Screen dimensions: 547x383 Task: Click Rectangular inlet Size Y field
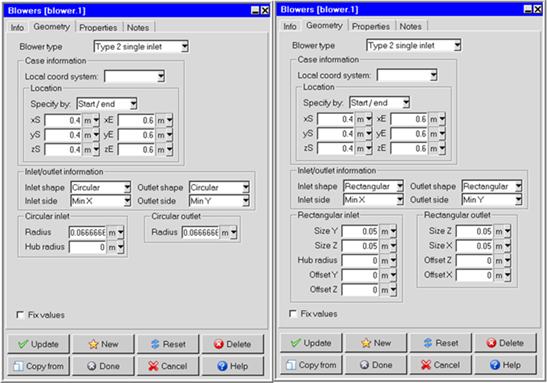pos(360,231)
